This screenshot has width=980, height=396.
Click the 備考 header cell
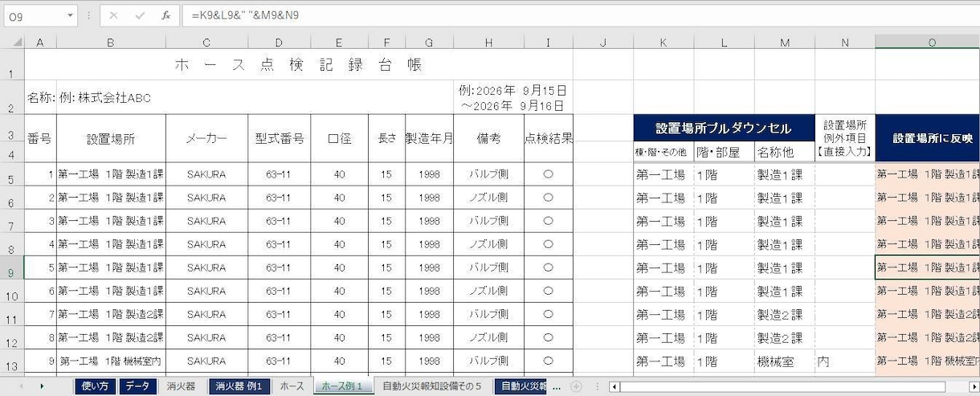[x=488, y=138]
